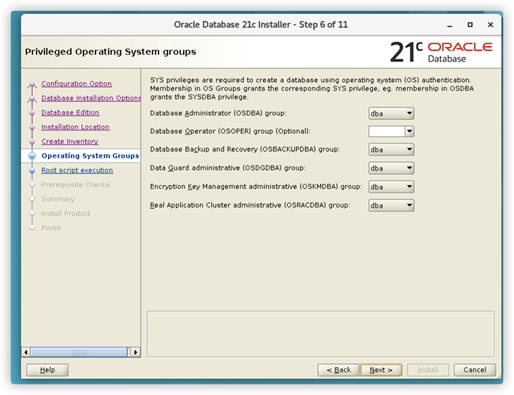
Task: Click the 'Database Administrator (OSDBA) group' label
Action: coord(218,113)
